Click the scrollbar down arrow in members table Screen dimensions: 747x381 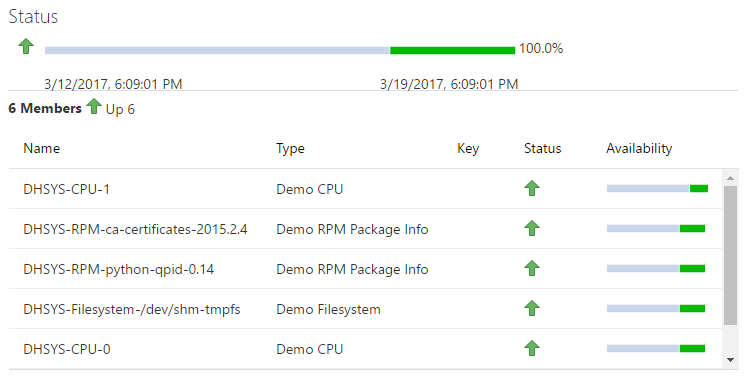[730, 360]
